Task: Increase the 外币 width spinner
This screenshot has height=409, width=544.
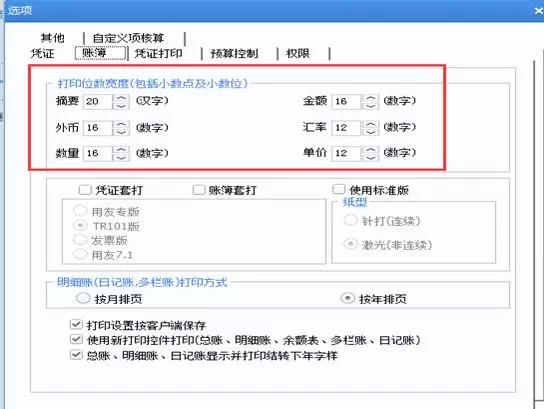Action: [121, 124]
